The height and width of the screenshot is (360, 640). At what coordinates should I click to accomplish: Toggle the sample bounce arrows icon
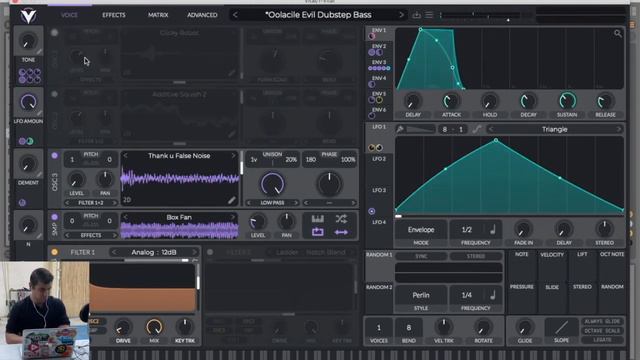341,232
